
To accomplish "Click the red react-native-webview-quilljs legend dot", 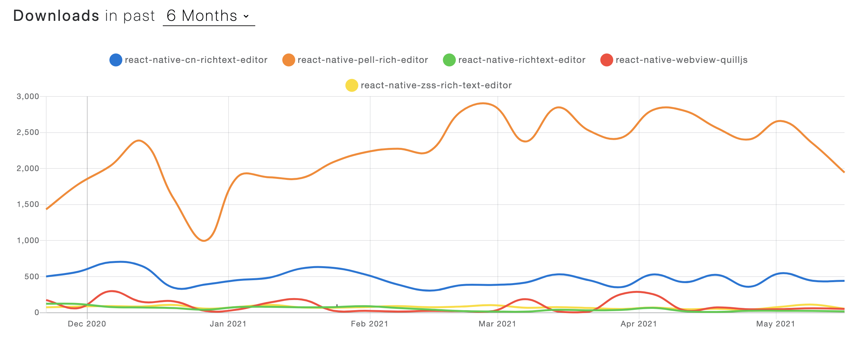I will coord(607,60).
